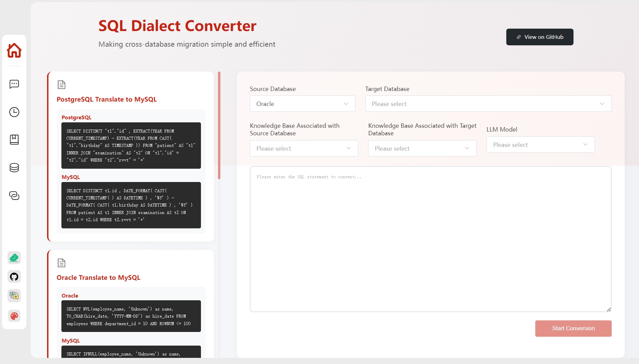This screenshot has height=364, width=639.
Task: Select the Home icon in sidebar
Action: 14,50
